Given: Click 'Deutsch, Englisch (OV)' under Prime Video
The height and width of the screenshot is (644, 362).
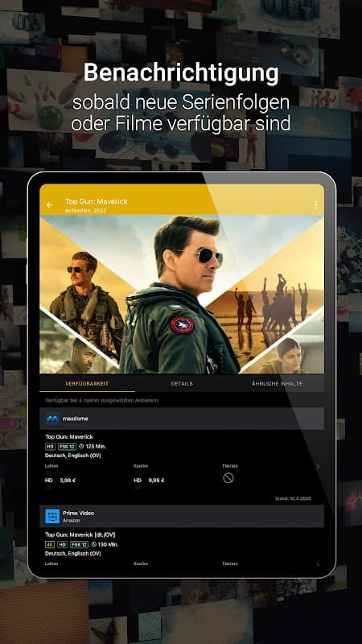Looking at the screenshot, I should [73, 554].
